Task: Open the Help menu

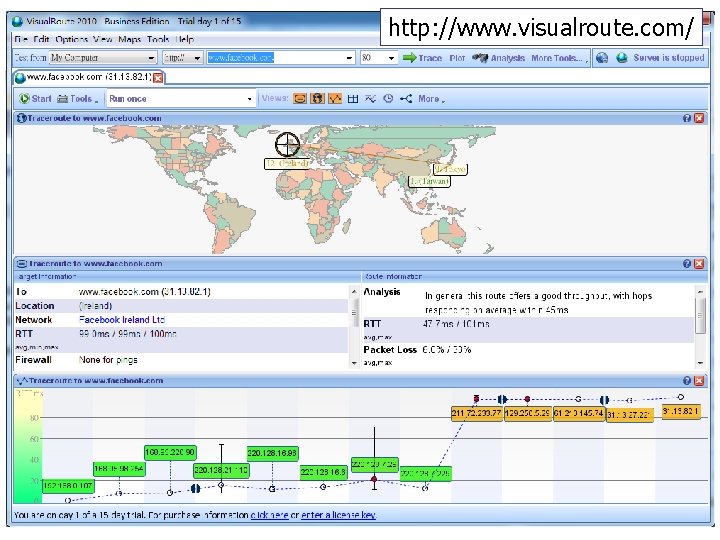Action: pos(185,39)
